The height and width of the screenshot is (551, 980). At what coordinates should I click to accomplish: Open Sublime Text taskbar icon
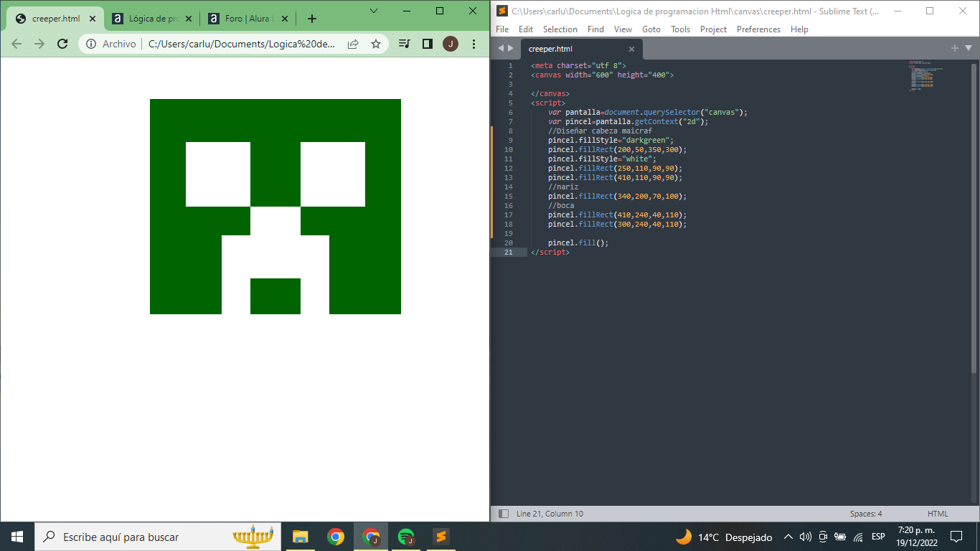coord(441,537)
